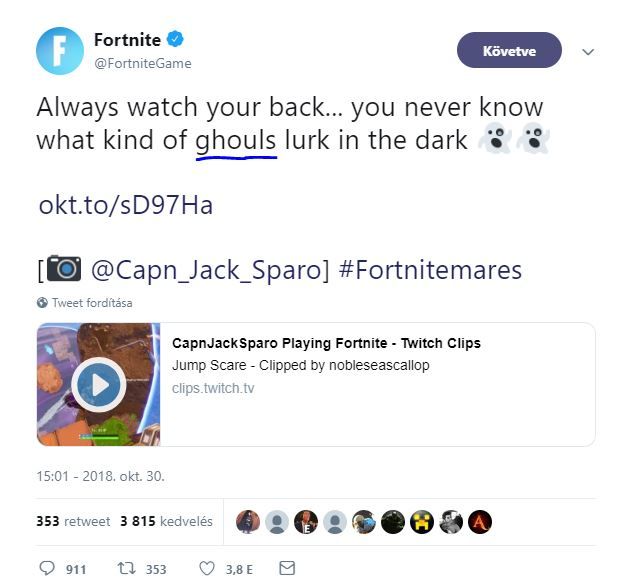Image resolution: width=628 pixels, height=582 pixels.
Task: Open the okt.to/sD97Ha link
Action: (x=126, y=205)
